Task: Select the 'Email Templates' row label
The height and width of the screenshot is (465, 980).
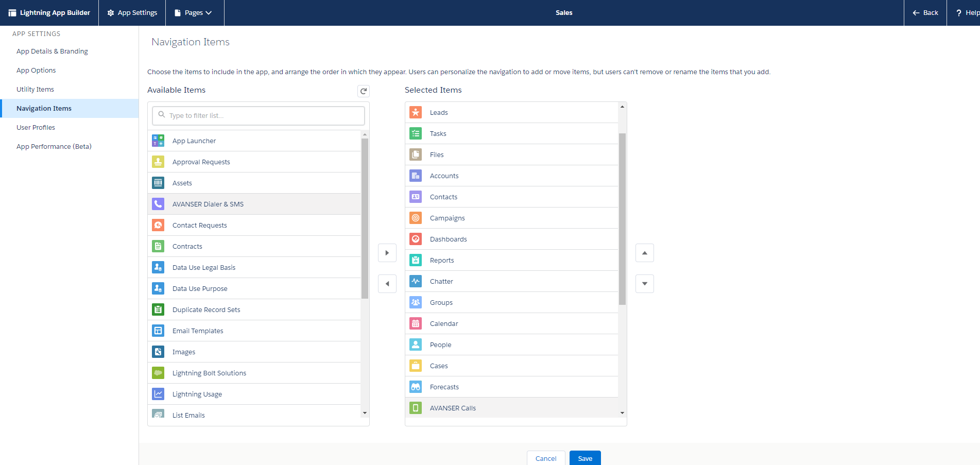Action: 198,331
